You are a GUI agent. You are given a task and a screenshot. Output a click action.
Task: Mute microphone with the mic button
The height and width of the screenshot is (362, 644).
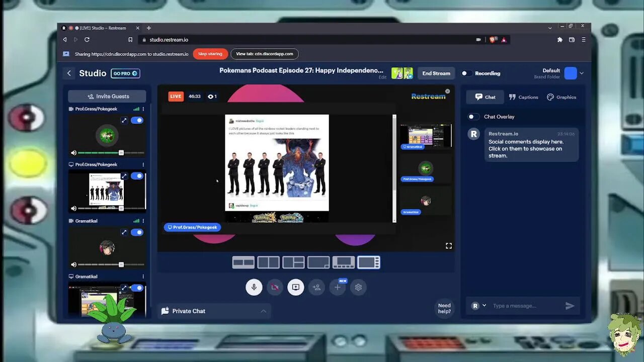click(x=254, y=287)
